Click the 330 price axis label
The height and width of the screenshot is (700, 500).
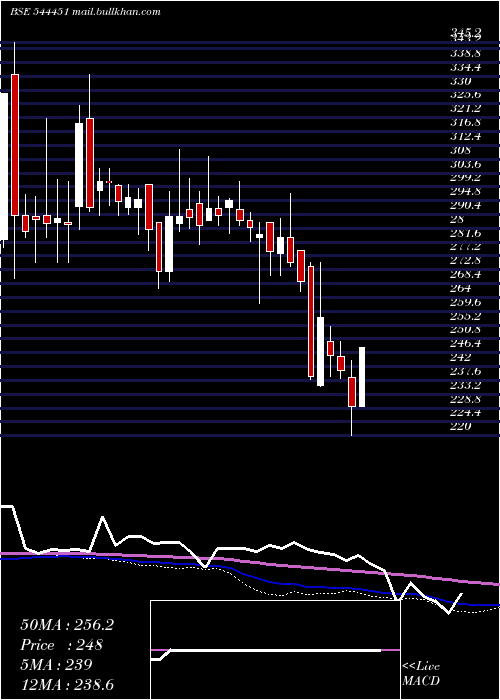click(x=461, y=82)
